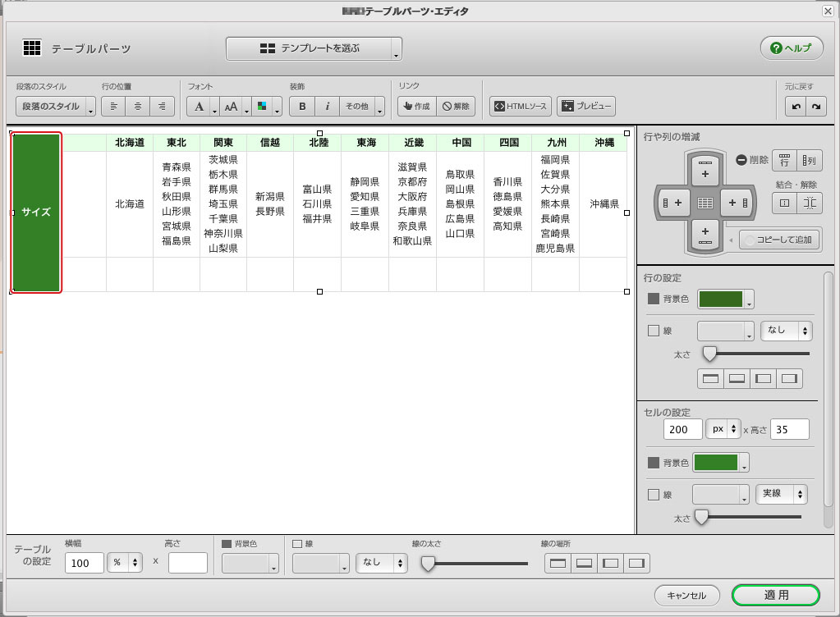The width and height of the screenshot is (840, 617).
Task: Change the table width unit % dropdown
Action: point(125,562)
